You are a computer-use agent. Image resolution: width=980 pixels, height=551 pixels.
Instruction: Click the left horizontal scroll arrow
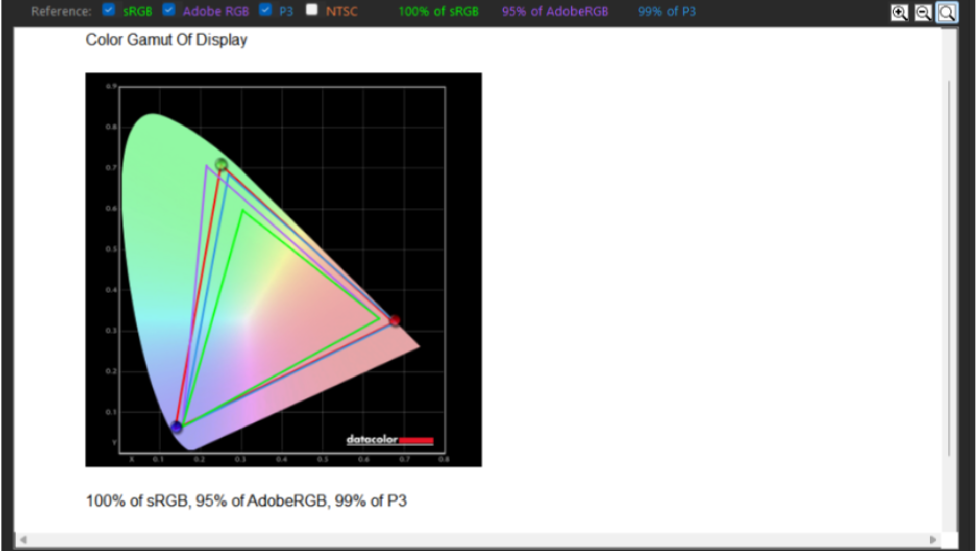pos(23,539)
